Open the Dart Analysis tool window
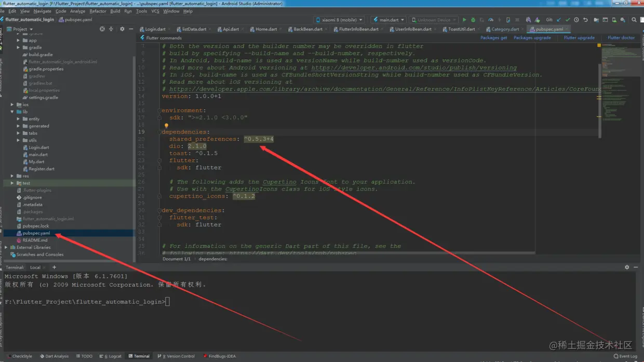The image size is (644, 362). (x=54, y=356)
